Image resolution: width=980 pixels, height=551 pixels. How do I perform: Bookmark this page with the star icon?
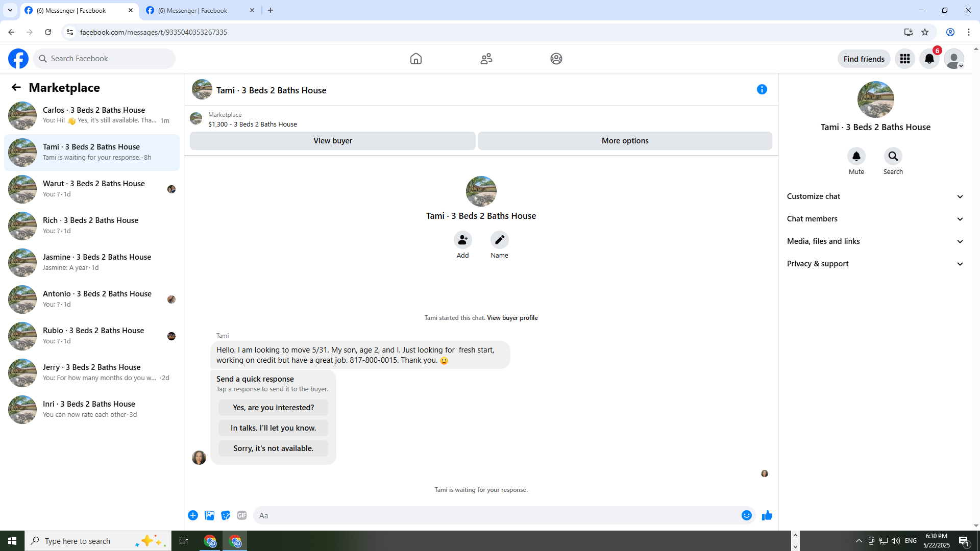pyautogui.click(x=925, y=32)
